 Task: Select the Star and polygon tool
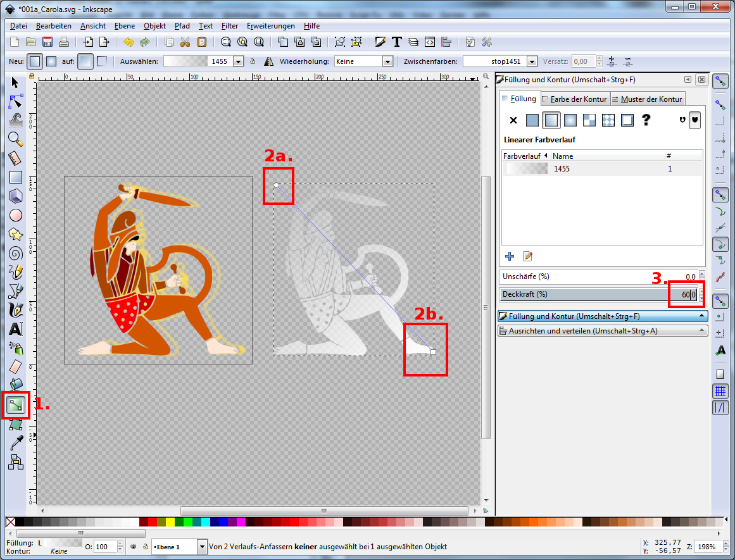pos(16,234)
